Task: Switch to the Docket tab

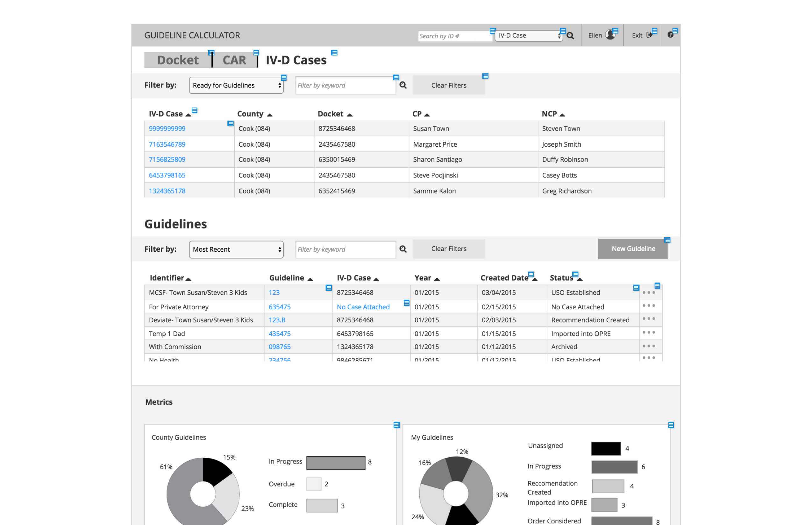Action: (x=178, y=60)
